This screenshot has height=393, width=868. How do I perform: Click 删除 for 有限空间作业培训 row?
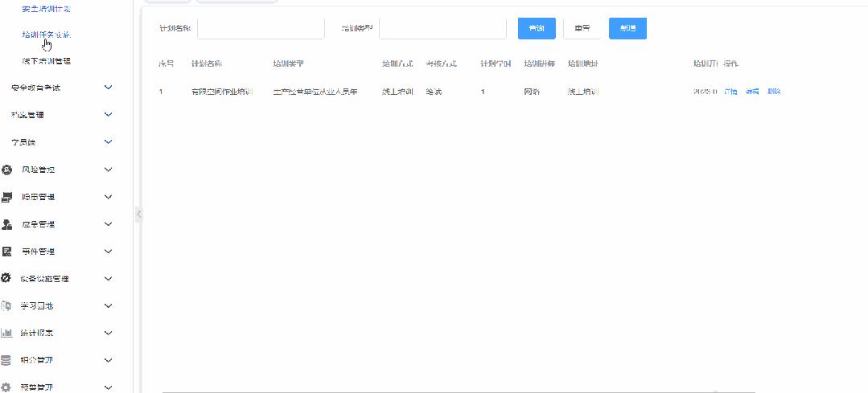pyautogui.click(x=773, y=92)
